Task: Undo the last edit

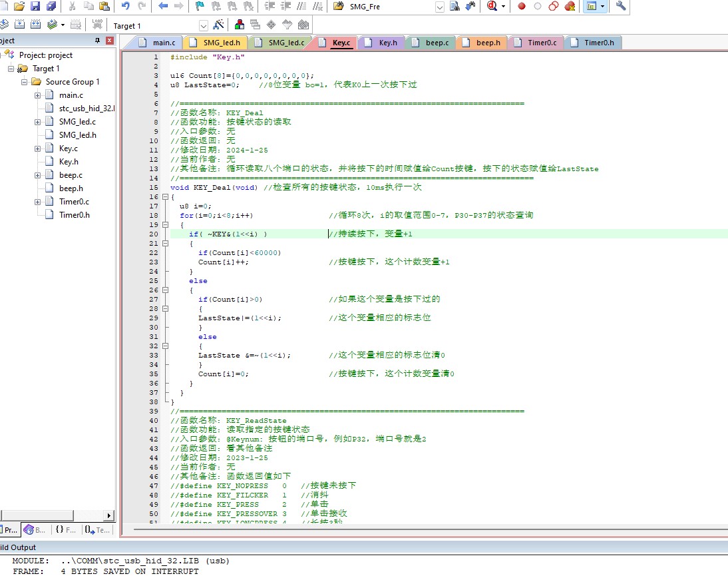Action: coord(125,6)
